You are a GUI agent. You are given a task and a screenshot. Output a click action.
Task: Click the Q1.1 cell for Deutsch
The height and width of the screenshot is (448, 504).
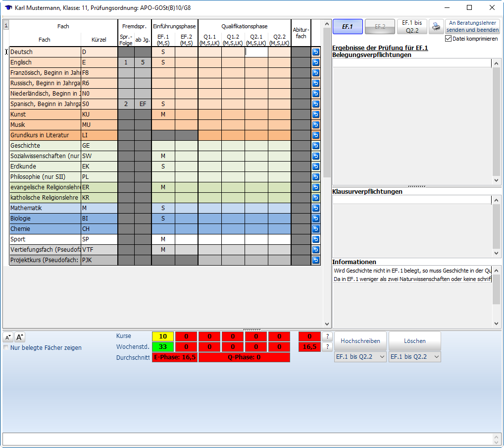(x=209, y=52)
